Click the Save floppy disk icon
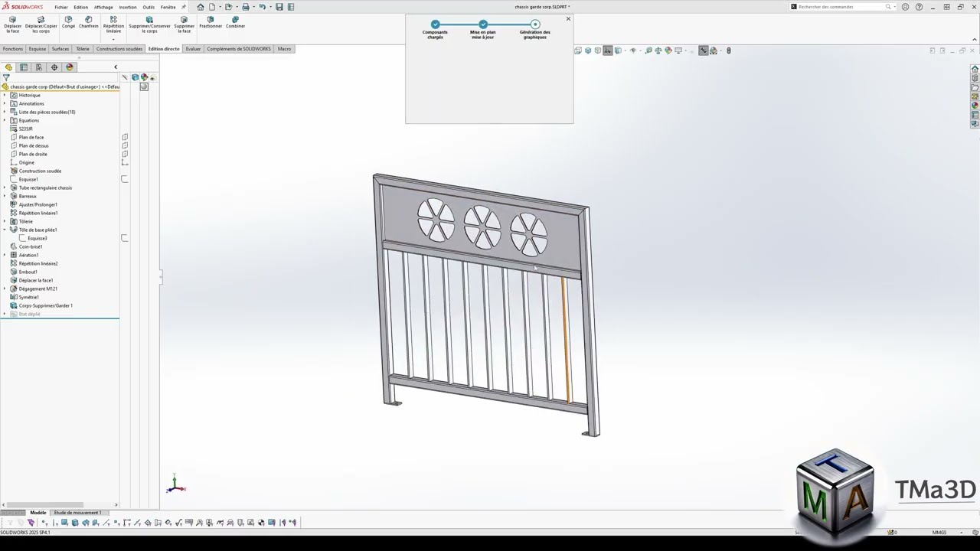 (x=279, y=7)
